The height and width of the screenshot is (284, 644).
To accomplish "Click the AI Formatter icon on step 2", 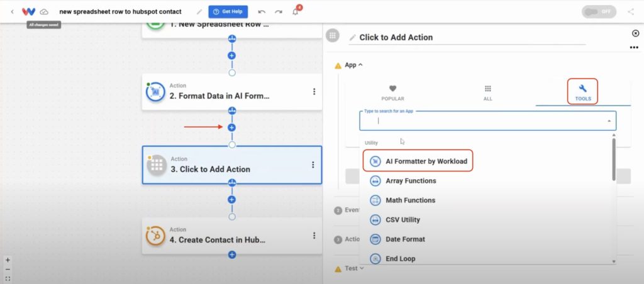I will coord(155,92).
